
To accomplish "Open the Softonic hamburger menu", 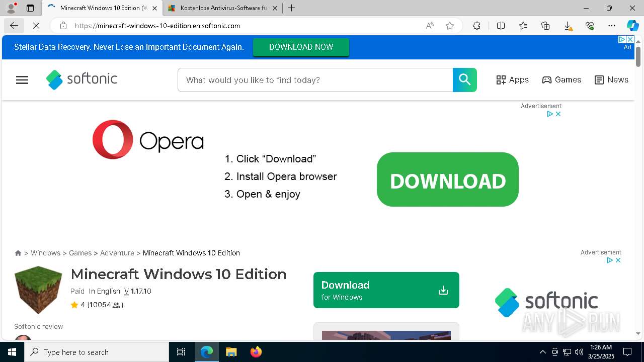I will (22, 80).
